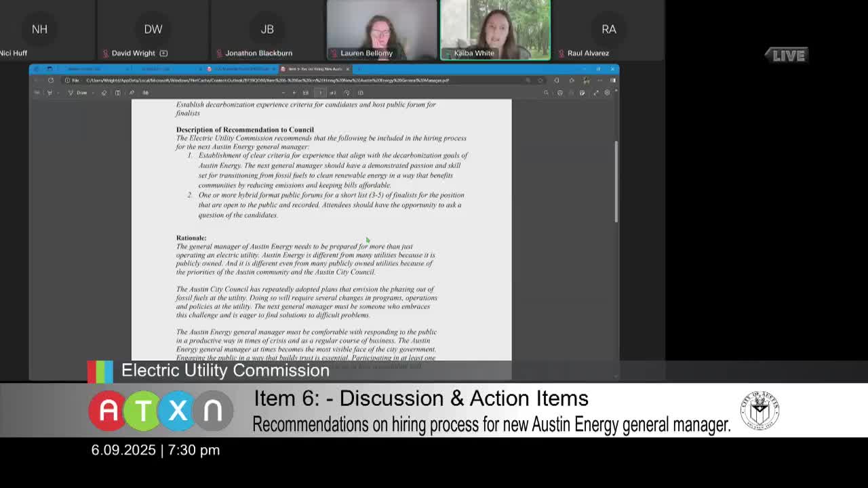Screen dimensions: 868x488
Task: Switch to the first browser tab
Action: pos(93,69)
